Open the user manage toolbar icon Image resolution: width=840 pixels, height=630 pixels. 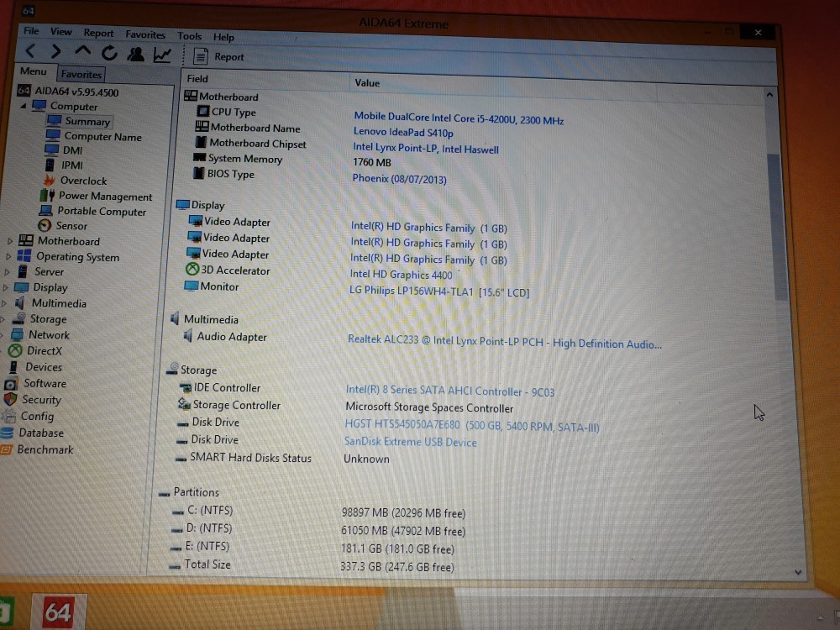(x=135, y=54)
